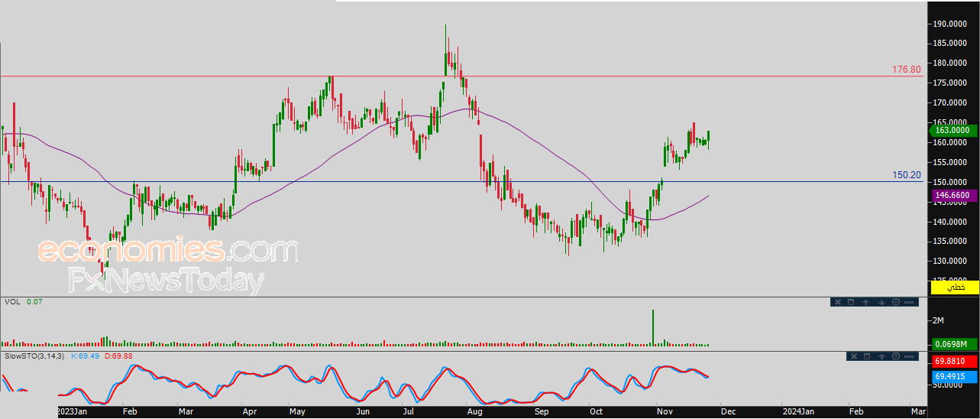Image resolution: width=980 pixels, height=419 pixels.
Task: Click the SlowSTO(3,14,3) indicator label
Action: (x=35, y=356)
